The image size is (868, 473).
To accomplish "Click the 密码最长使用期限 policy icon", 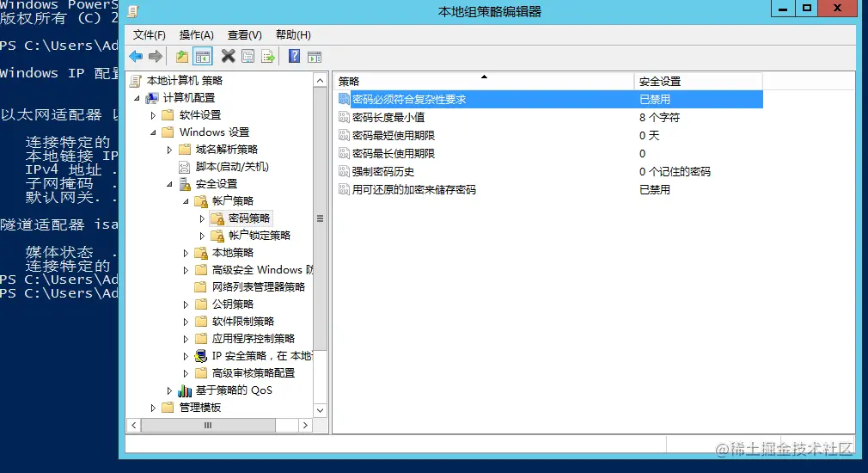I will 345,153.
